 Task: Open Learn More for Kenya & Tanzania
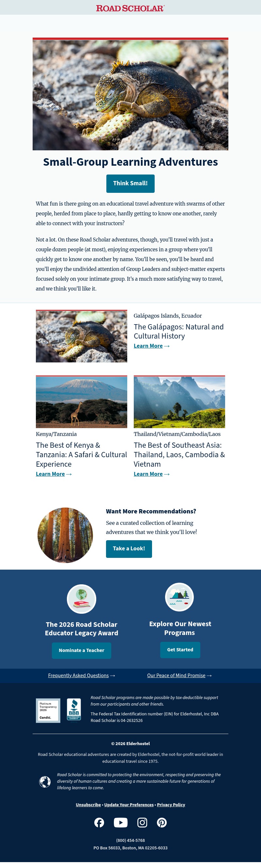51,474
